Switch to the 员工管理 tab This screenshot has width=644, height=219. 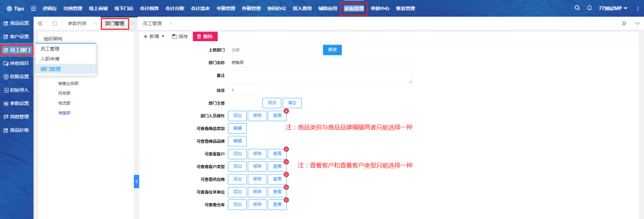point(152,24)
